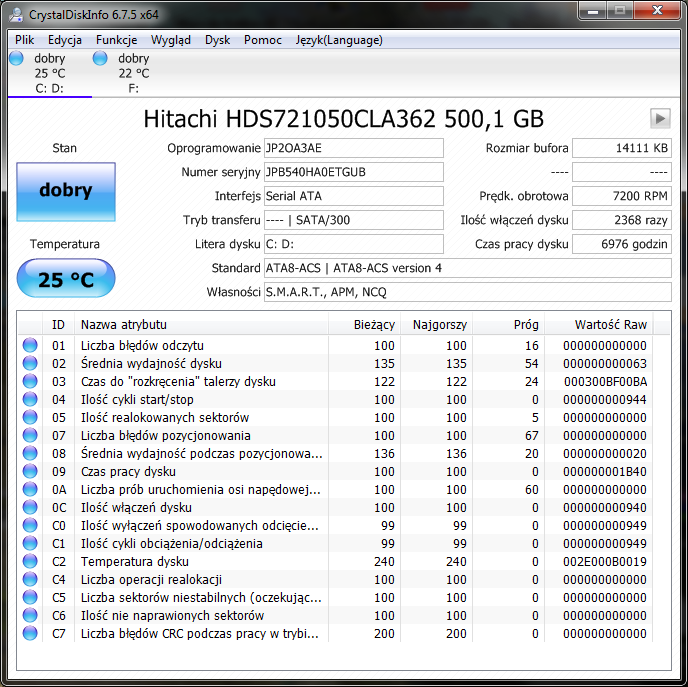Click the Standard field ATA8-ACS

468,268
